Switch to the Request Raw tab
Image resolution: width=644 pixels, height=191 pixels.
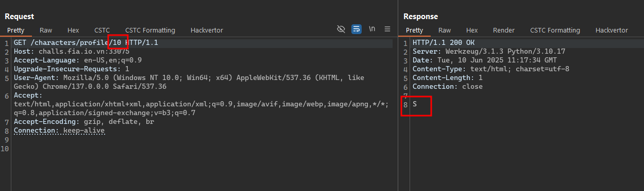click(x=46, y=30)
